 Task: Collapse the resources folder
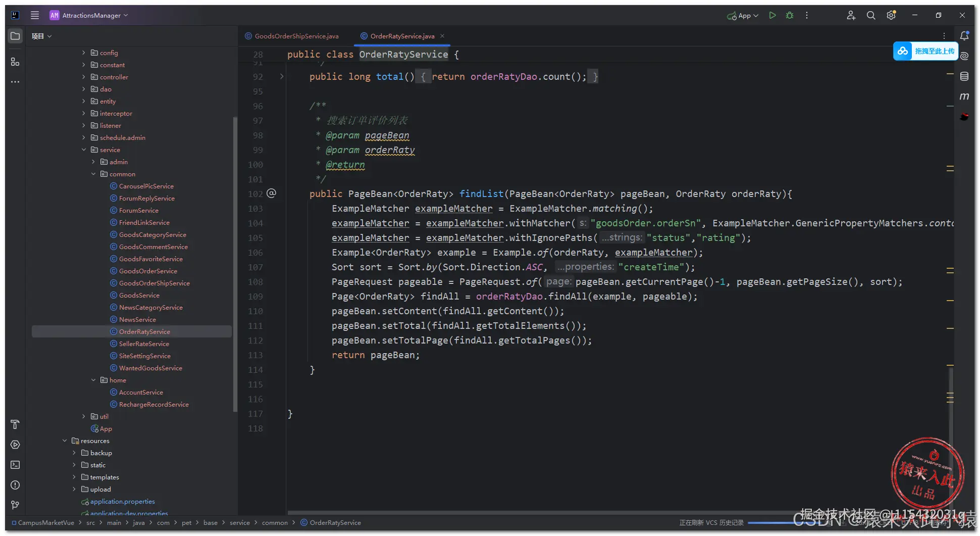coord(65,441)
